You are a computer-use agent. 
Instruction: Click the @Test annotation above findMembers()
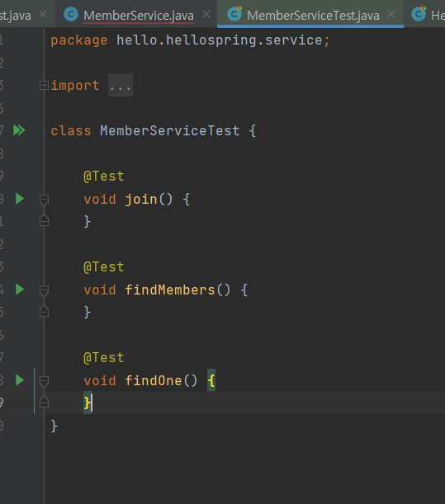103,266
